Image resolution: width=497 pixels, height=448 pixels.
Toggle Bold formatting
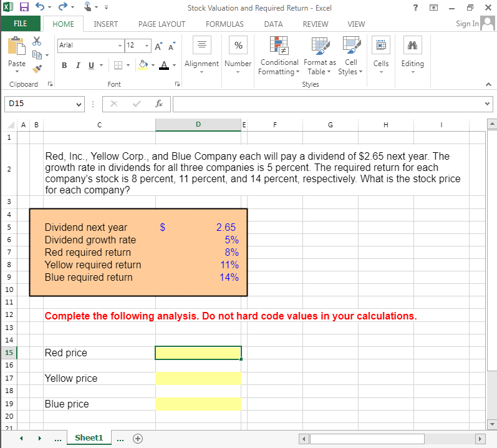point(64,66)
